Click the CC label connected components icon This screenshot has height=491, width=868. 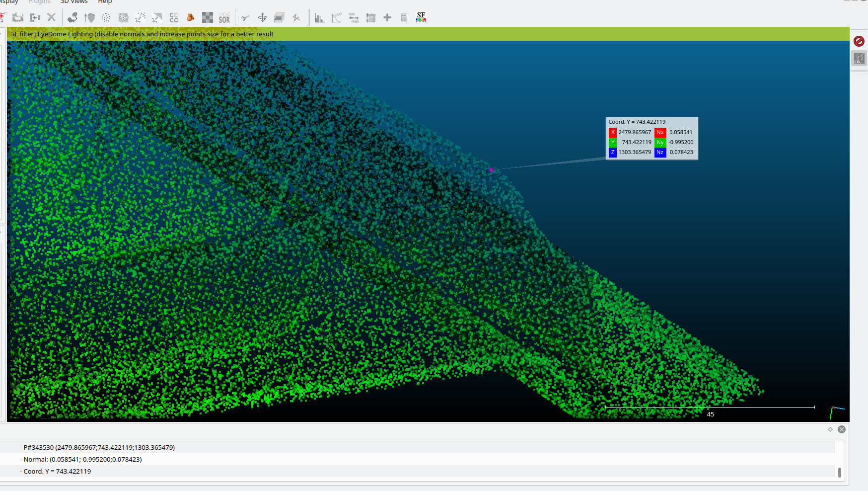173,18
